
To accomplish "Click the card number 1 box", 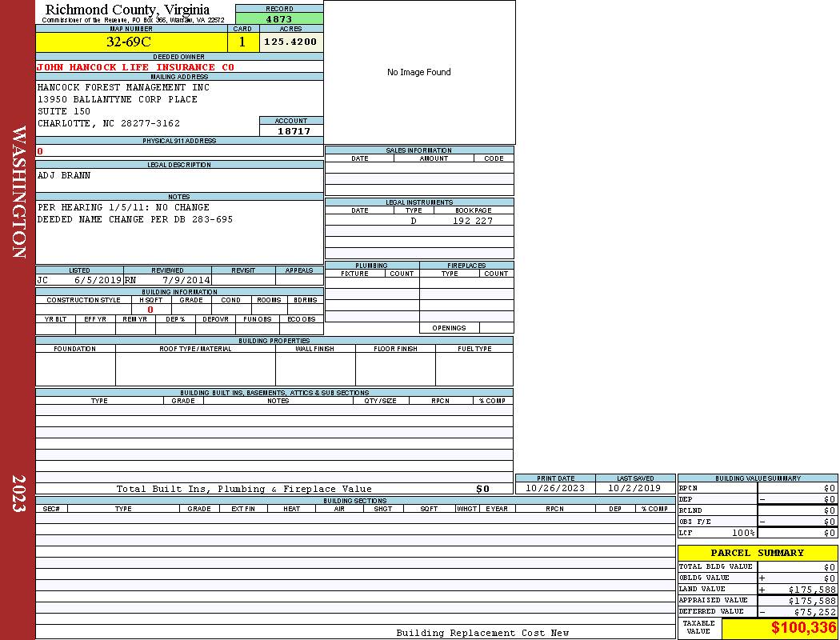I will [x=242, y=42].
